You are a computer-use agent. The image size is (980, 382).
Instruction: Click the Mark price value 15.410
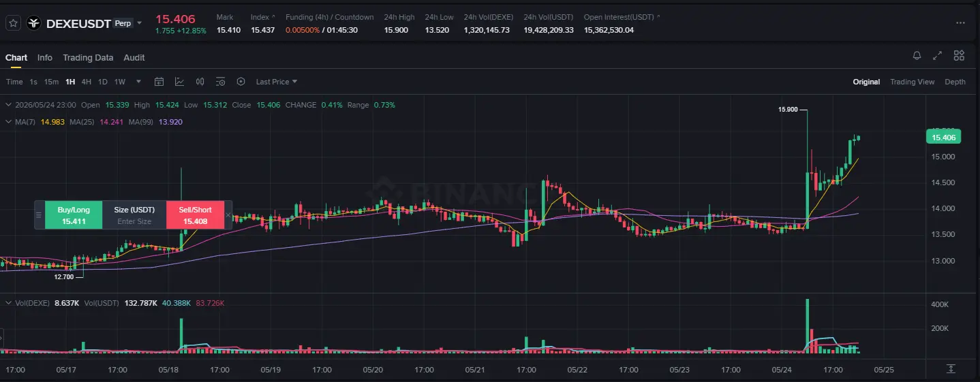pyautogui.click(x=228, y=30)
